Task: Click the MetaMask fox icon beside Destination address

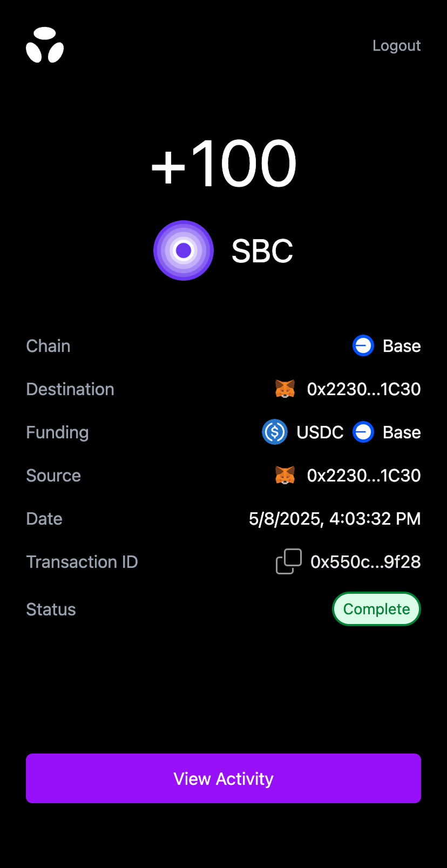Action: (285, 389)
